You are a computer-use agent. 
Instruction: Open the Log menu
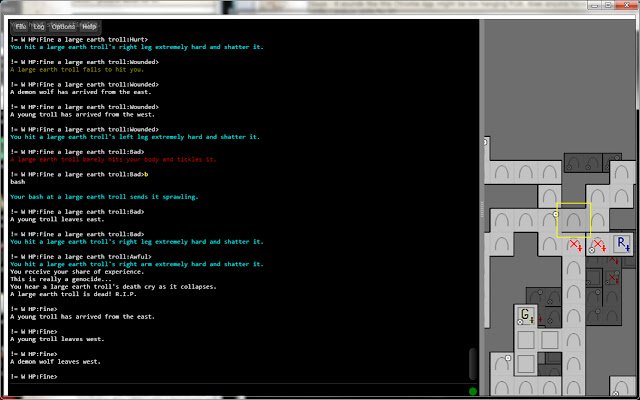pos(39,27)
